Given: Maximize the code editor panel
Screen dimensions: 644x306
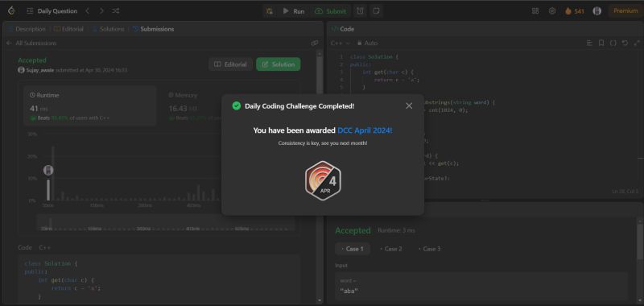Looking at the screenshot, I should pyautogui.click(x=637, y=43).
